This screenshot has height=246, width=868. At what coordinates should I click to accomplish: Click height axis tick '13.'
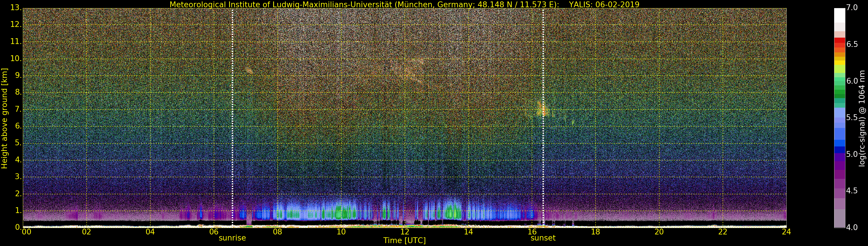pyautogui.click(x=16, y=8)
